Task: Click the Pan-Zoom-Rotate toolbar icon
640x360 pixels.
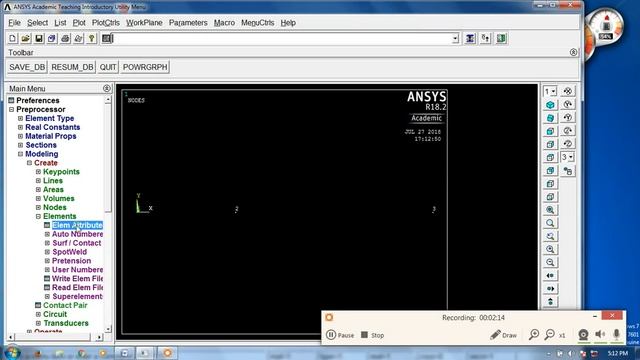Action: 52,38
